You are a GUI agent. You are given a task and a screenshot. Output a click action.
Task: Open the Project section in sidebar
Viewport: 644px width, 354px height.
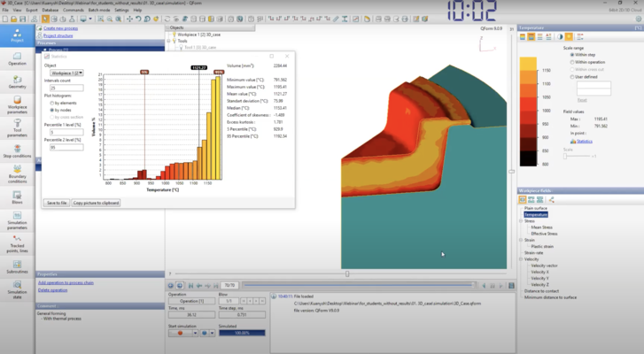pyautogui.click(x=17, y=35)
